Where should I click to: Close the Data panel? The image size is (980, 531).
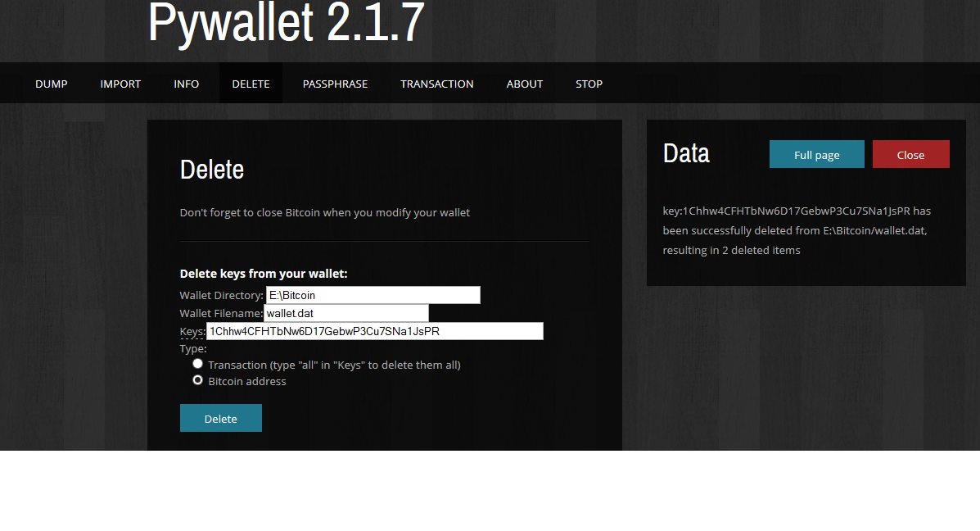[910, 155]
